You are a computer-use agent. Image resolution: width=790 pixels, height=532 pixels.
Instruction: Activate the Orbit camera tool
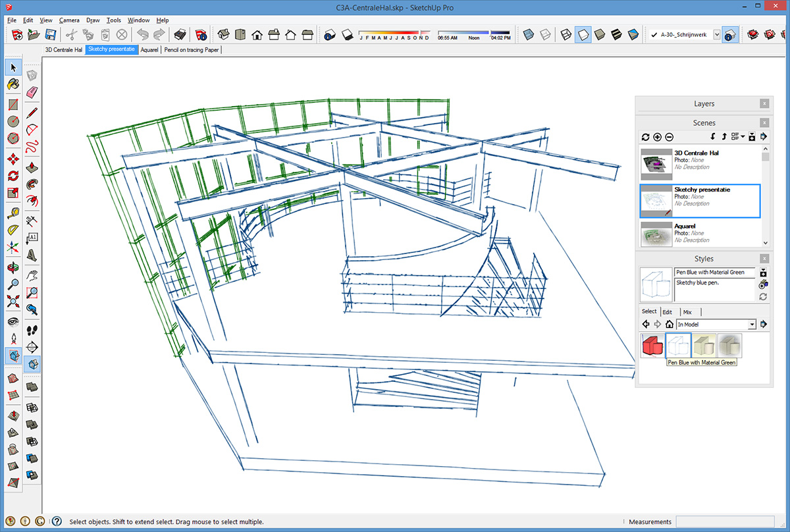13,267
